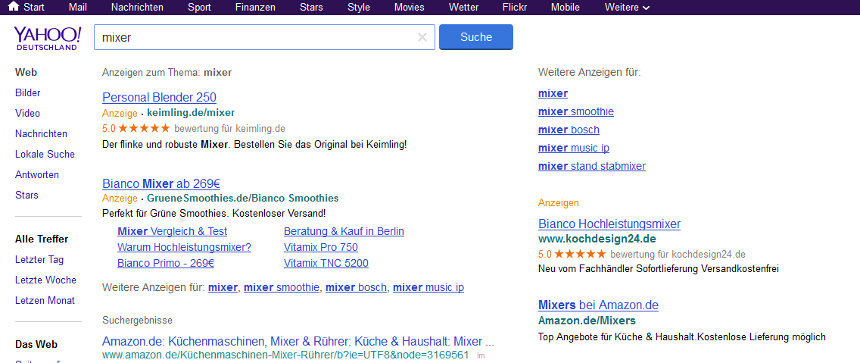Image resolution: width=860 pixels, height=363 pixels.
Task: Open the Bianco Mixer ab 269€ ad
Action: coord(161,184)
